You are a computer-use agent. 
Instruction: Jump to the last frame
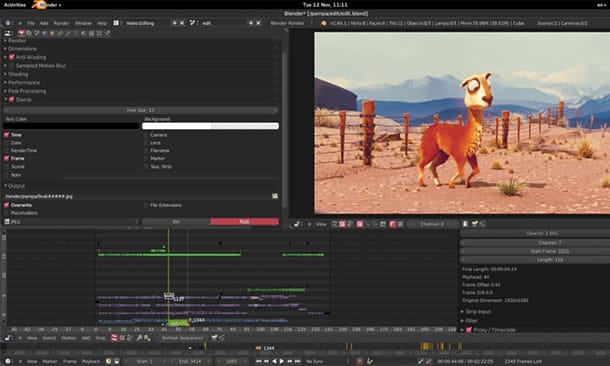tap(297, 361)
